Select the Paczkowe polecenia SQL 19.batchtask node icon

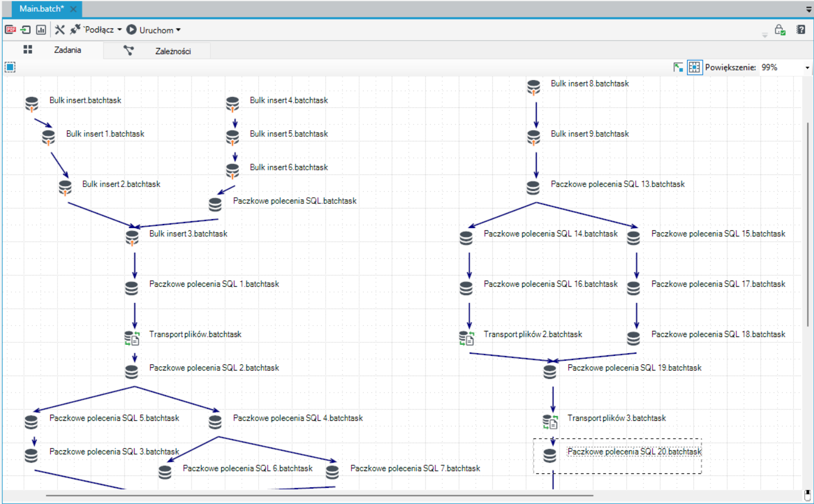pos(550,371)
